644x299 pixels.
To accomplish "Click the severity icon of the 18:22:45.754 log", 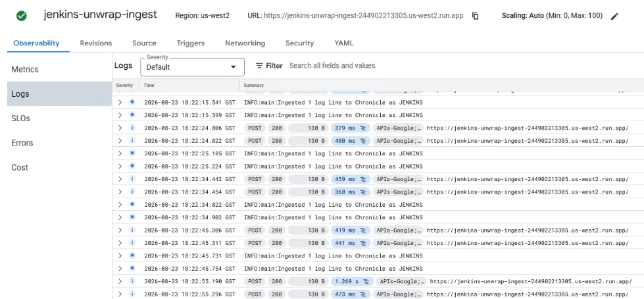I will tap(132, 269).
